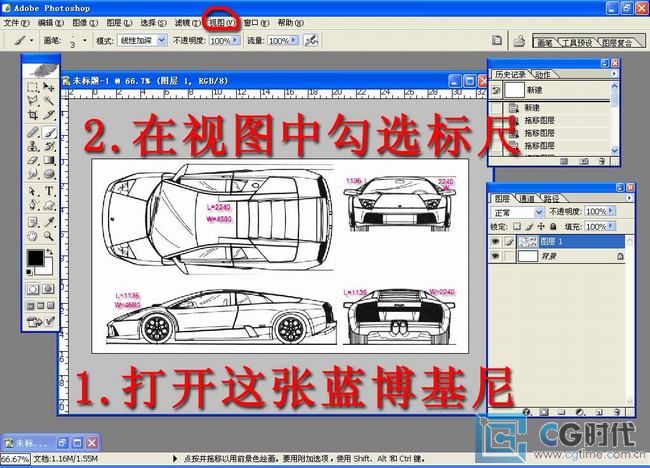The height and width of the screenshot is (468, 650).
Task: Switch to the 路径 tab
Action: (x=551, y=199)
